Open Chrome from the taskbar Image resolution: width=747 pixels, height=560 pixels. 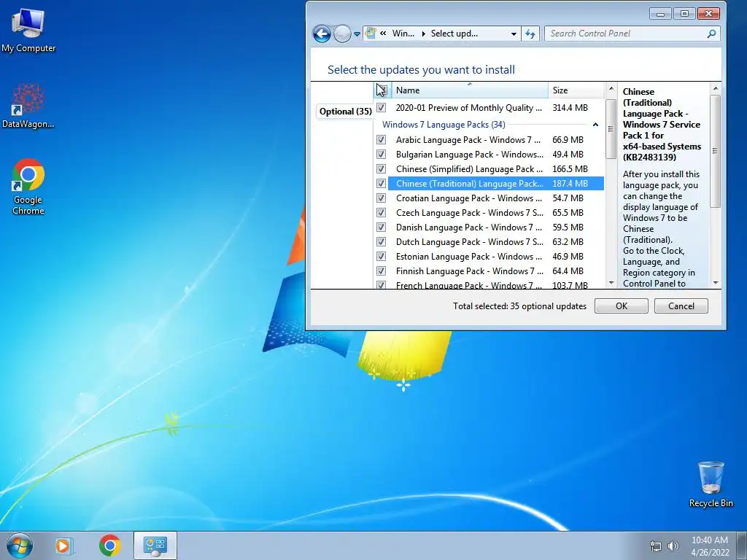pyautogui.click(x=110, y=545)
